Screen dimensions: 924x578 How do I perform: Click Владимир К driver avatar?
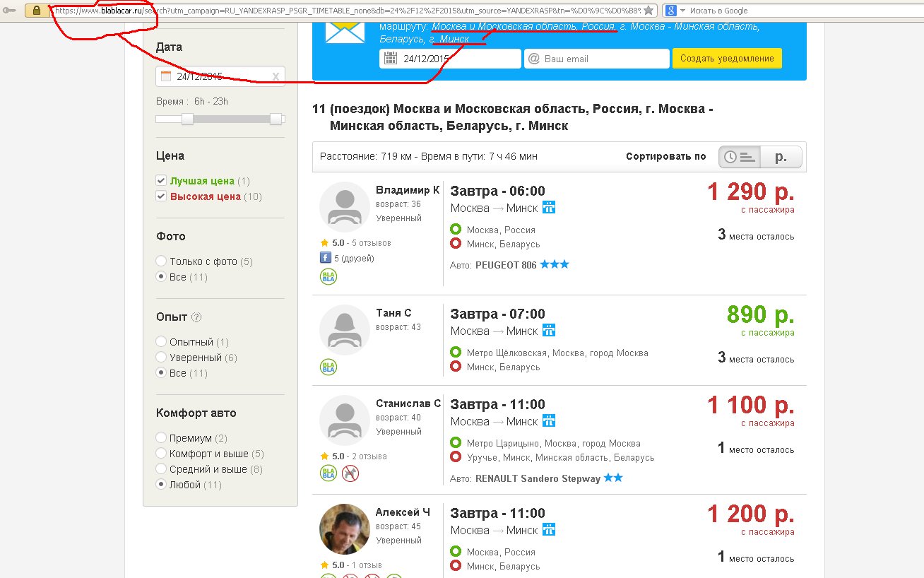(345, 207)
